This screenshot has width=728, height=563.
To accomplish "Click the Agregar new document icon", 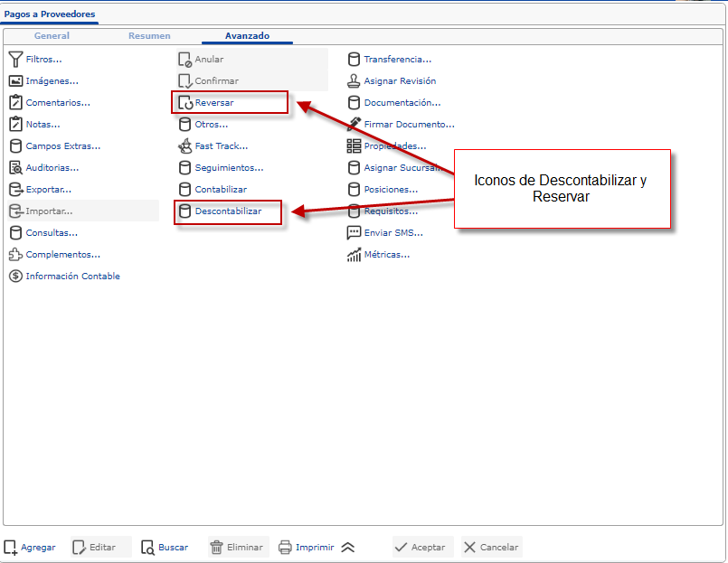I will coord(10,548).
